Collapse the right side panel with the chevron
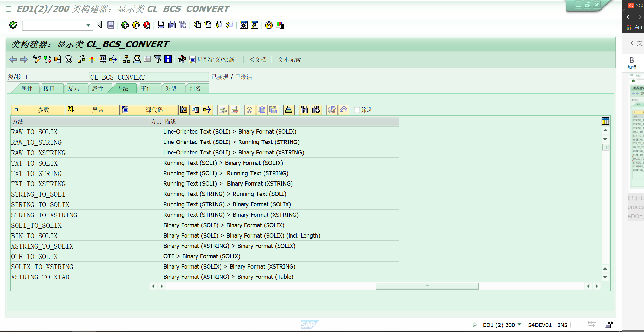Viewport: 644px width, 332px height. point(632,43)
